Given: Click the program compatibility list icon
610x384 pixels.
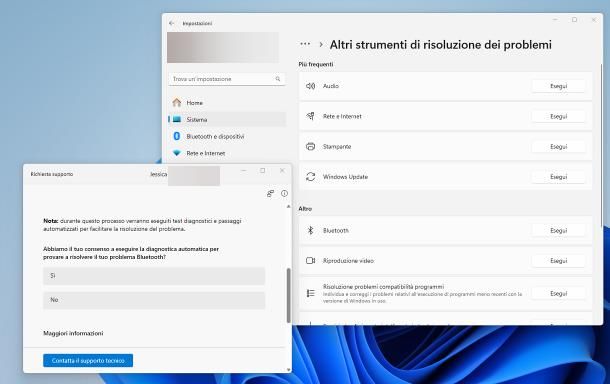Looking at the screenshot, I should [310, 293].
